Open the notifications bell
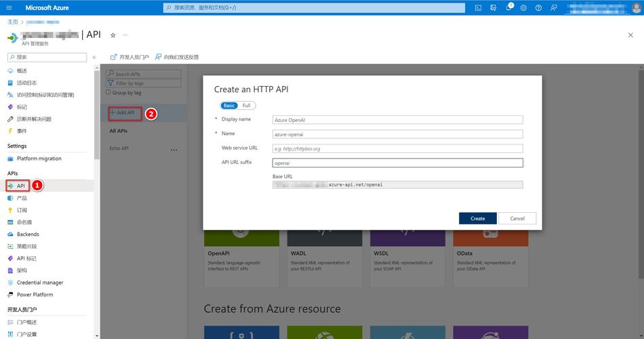Viewport: 644px width, 339px height. (x=509, y=7)
